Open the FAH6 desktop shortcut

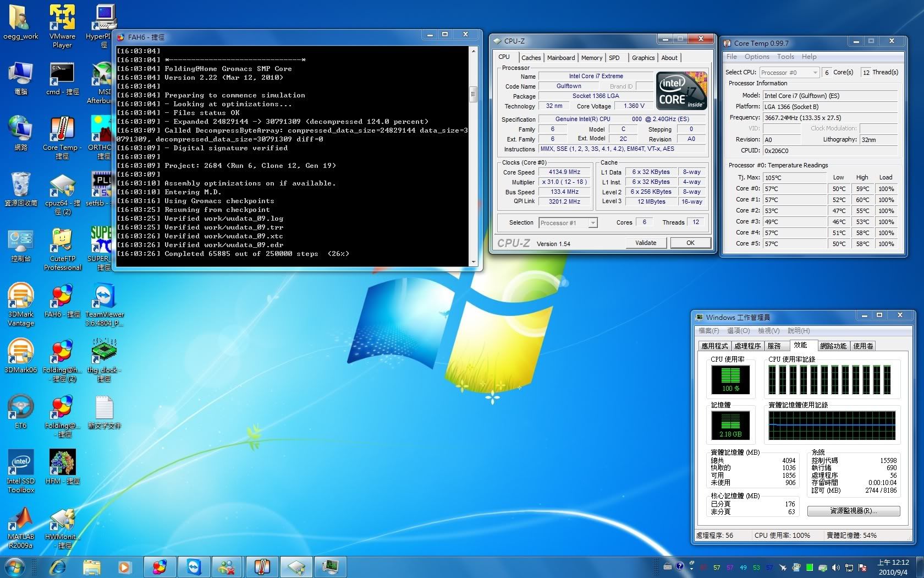[x=62, y=301]
